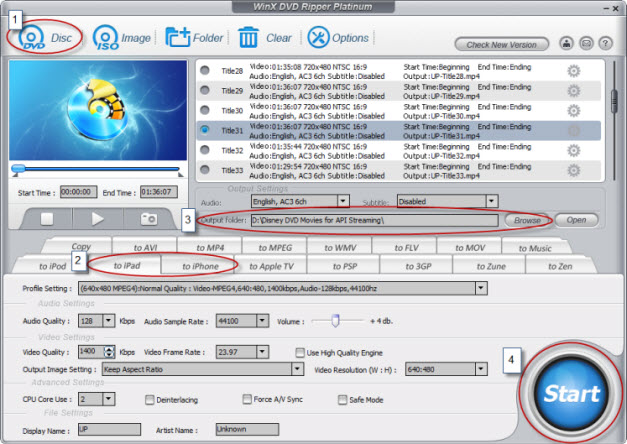The image size is (627, 444).
Task: Browse for output folder
Action: click(527, 220)
